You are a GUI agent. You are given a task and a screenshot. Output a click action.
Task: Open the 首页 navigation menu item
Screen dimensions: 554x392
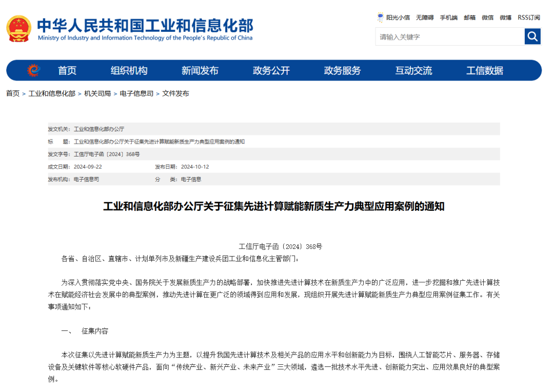point(67,71)
